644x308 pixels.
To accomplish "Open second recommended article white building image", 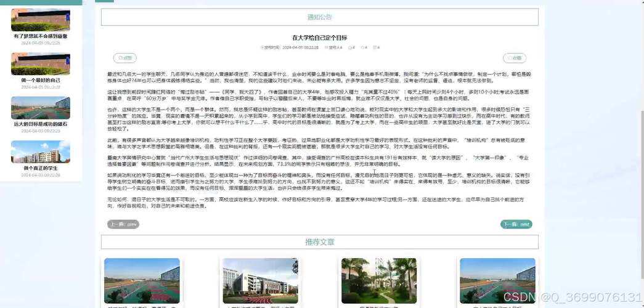I will point(261,281).
